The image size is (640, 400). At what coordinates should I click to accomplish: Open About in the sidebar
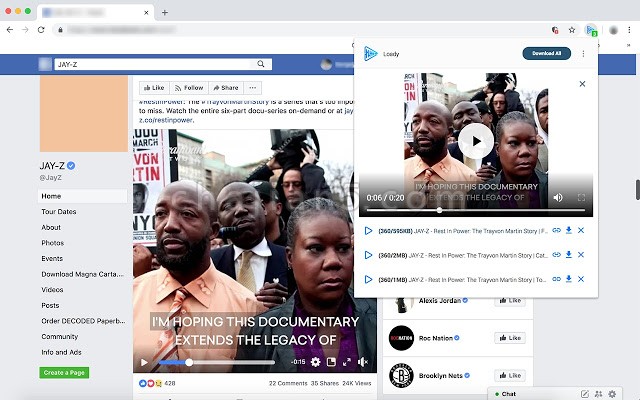[x=51, y=227]
